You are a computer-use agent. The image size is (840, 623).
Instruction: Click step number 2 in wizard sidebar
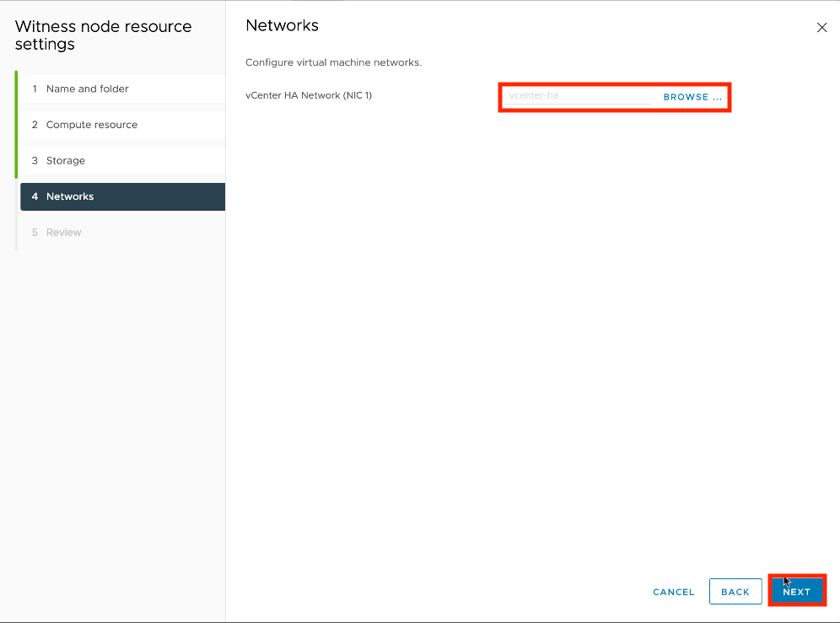coord(35,125)
